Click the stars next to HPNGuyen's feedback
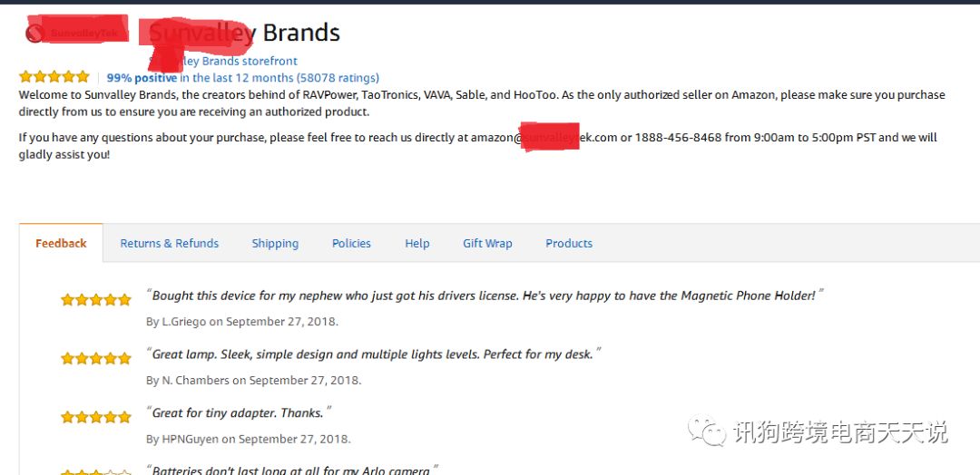 [95, 418]
